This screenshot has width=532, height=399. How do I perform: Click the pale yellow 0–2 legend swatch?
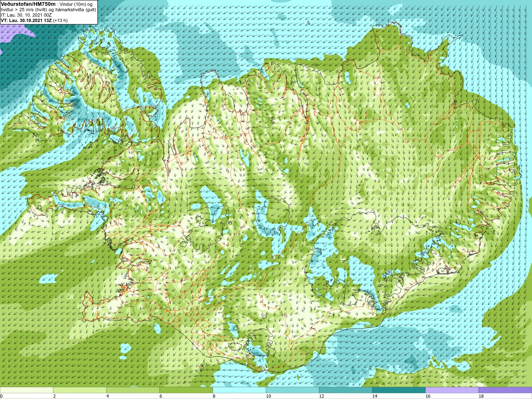(x=27, y=390)
